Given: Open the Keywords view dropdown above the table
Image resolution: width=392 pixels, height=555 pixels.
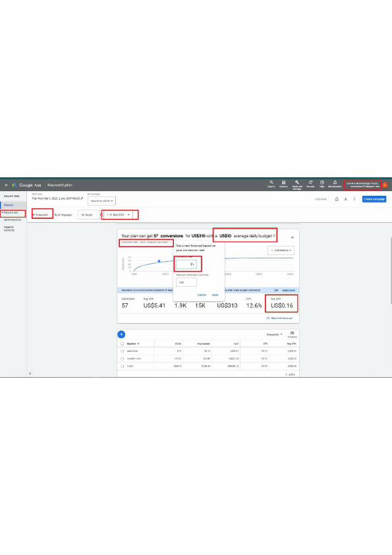Looking at the screenshot, I should (x=274, y=334).
